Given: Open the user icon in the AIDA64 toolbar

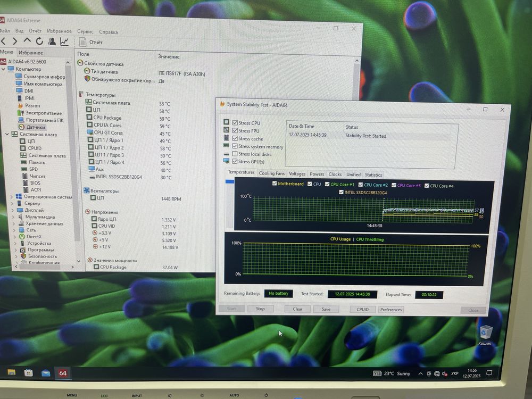Looking at the screenshot, I should [52, 41].
